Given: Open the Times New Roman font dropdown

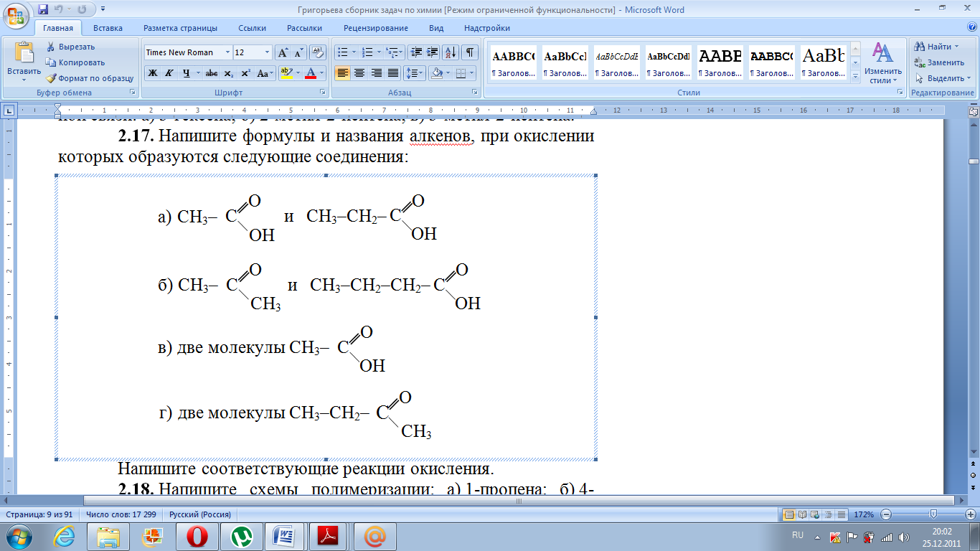Looking at the screenshot, I should [x=227, y=52].
